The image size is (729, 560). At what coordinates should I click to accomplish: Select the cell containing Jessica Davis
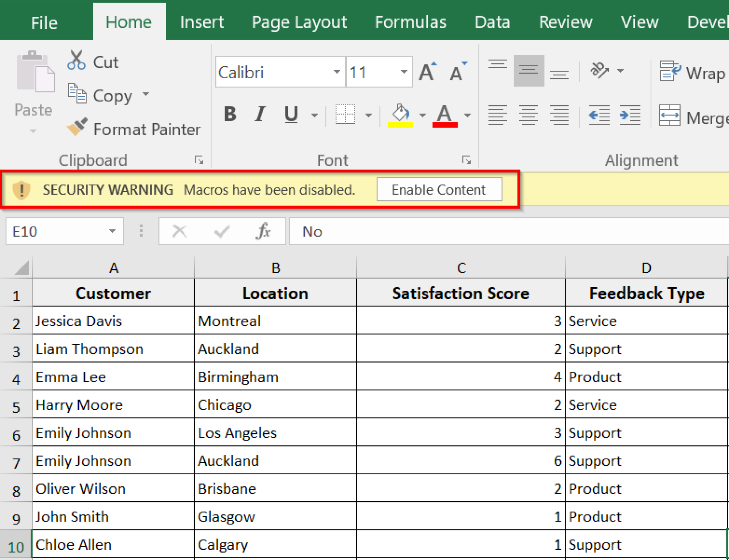click(113, 321)
